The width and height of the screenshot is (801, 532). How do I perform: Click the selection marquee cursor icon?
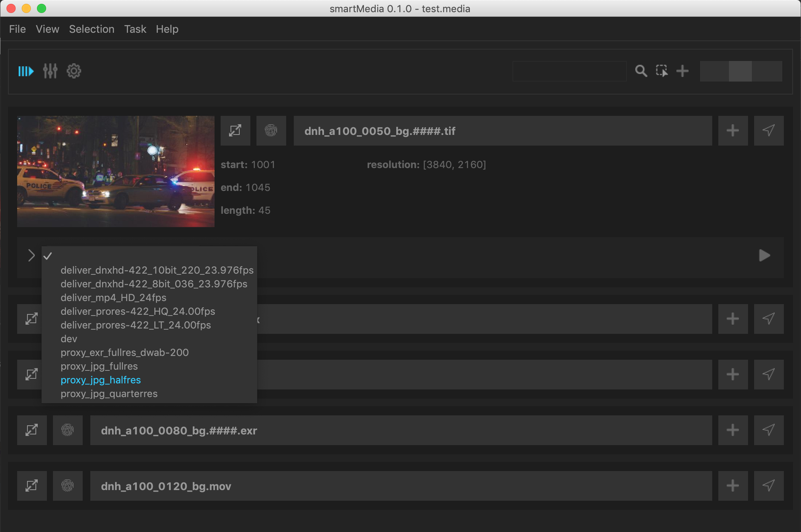(662, 71)
